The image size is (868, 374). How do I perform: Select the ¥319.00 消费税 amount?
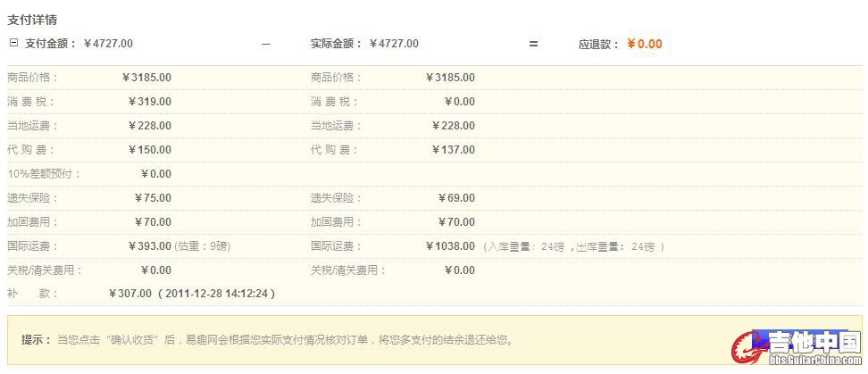pyautogui.click(x=150, y=102)
